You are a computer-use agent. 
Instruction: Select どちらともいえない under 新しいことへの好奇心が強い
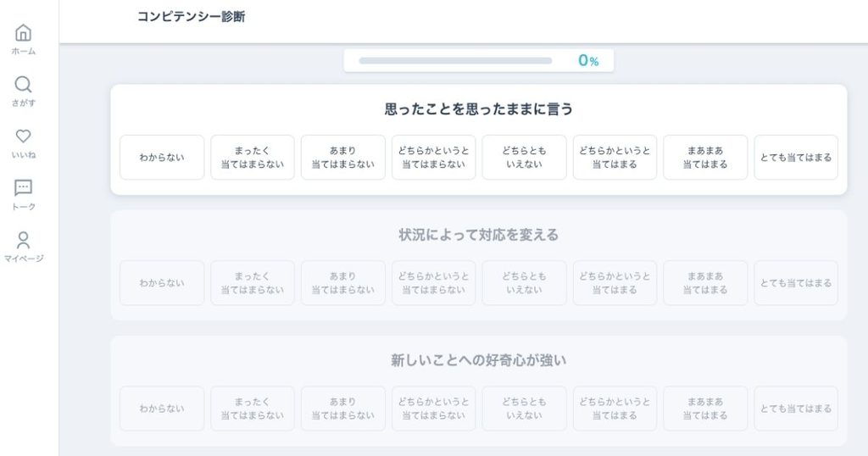[524, 409]
